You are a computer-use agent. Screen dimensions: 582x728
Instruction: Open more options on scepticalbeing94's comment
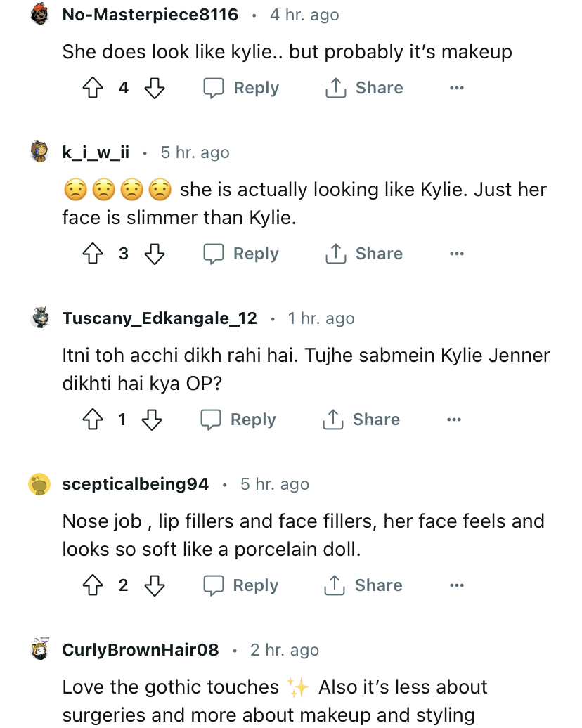pyautogui.click(x=457, y=585)
